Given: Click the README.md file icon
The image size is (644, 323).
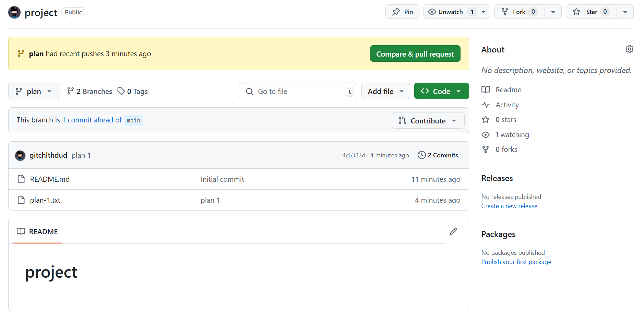Looking at the screenshot, I should pos(21,179).
